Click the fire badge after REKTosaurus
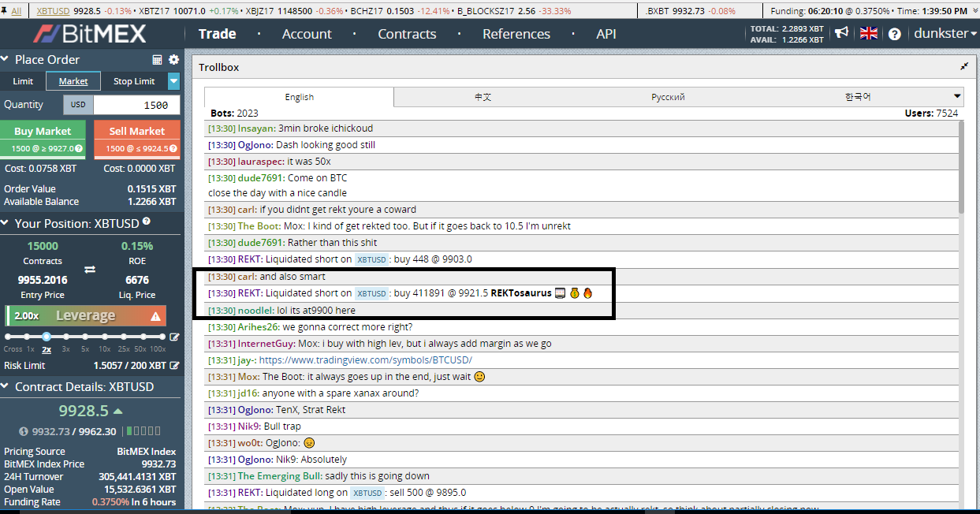Screen dimensions: 980x514 (x=587, y=293)
